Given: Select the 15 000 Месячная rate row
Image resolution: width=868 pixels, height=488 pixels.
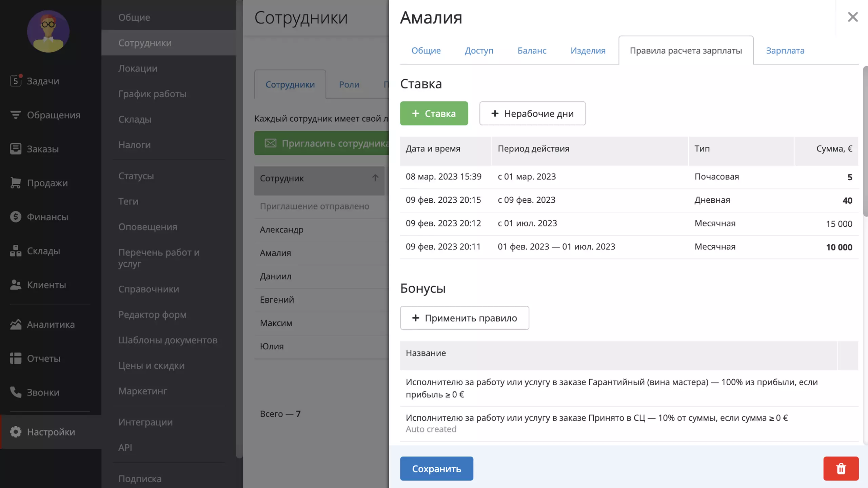Looking at the screenshot, I should tap(629, 224).
